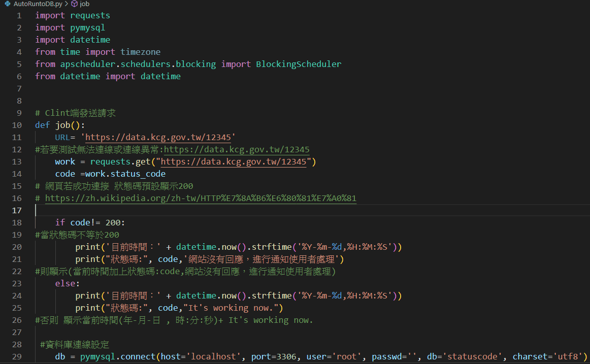This screenshot has height=364, width=590.
Task: Select line number 10 in gutter
Action: [16, 125]
